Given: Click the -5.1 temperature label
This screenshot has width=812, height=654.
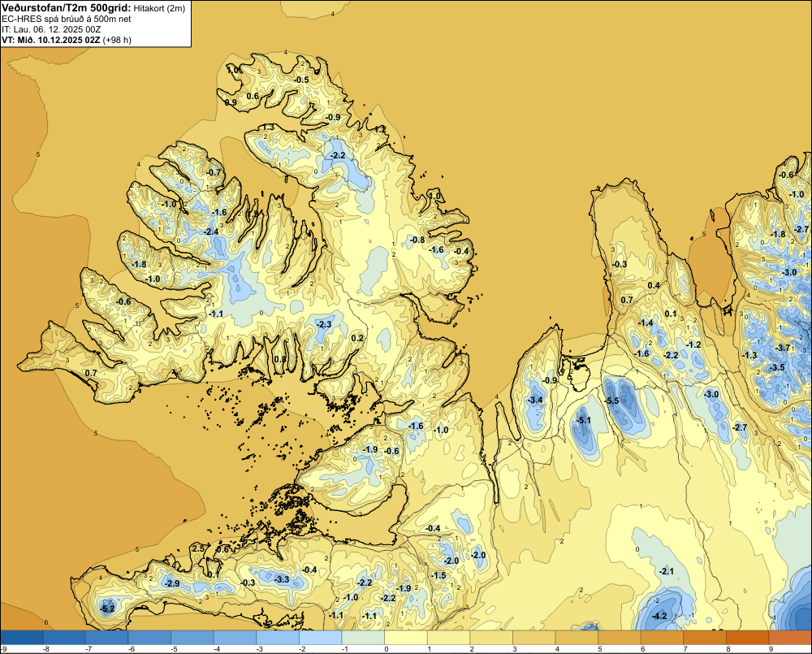Looking at the screenshot, I should (x=584, y=420).
